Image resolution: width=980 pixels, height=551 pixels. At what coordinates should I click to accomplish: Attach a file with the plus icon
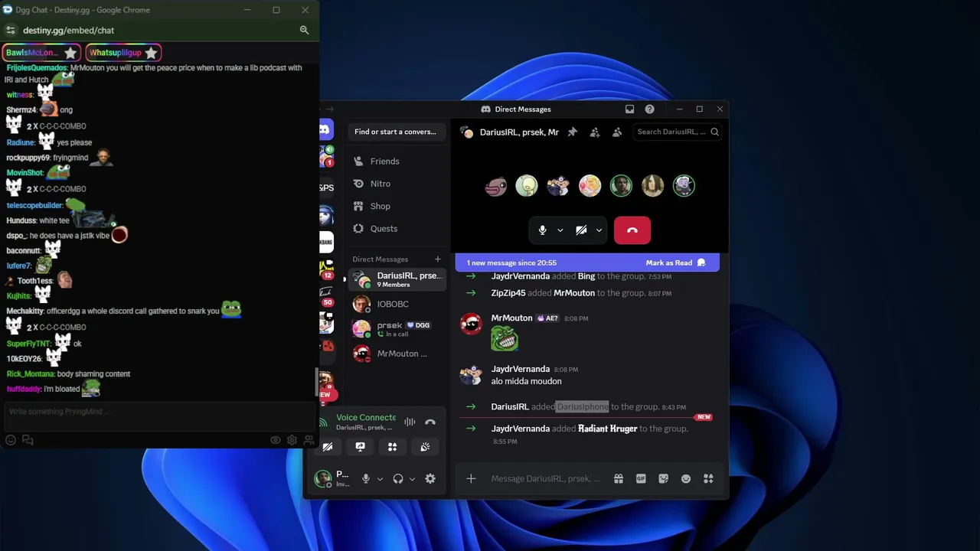tap(471, 479)
